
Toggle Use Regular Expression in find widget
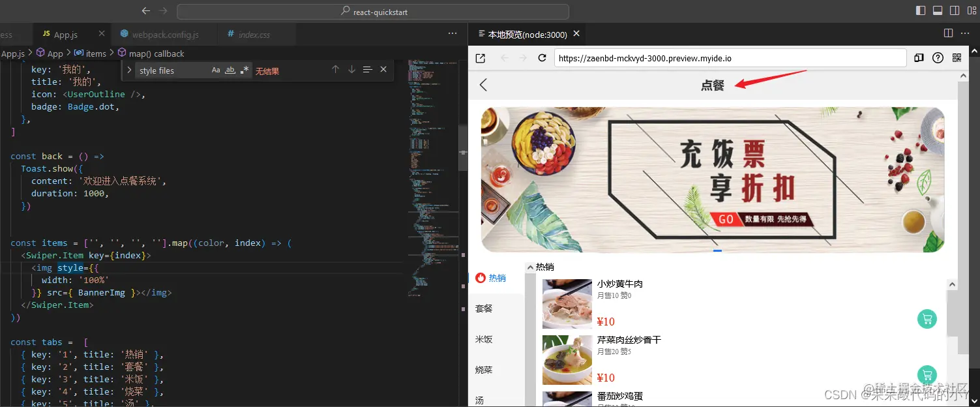click(244, 70)
